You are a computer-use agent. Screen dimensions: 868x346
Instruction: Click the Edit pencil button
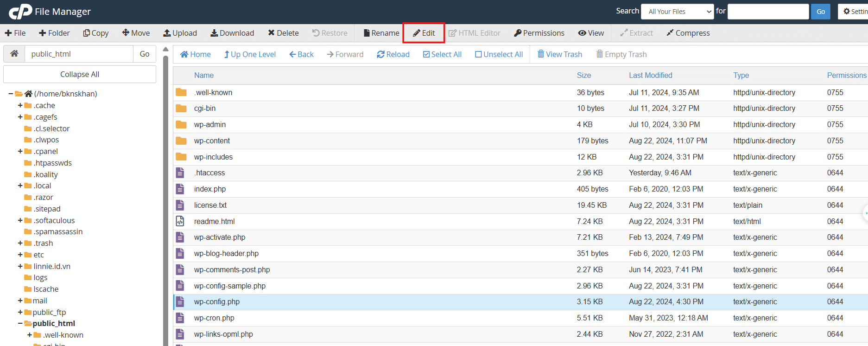[x=424, y=33]
